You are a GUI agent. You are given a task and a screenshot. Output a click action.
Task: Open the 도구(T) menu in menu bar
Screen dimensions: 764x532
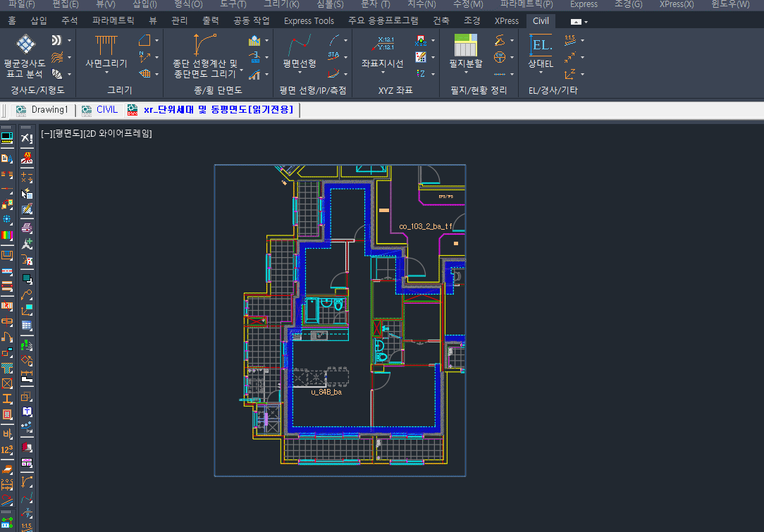tap(233, 4)
